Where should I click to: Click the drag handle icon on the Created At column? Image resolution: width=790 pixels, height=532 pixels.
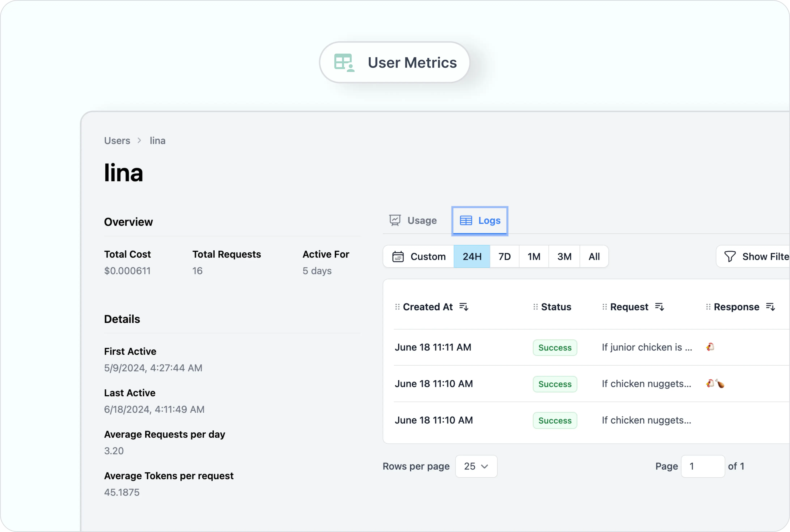(398, 307)
